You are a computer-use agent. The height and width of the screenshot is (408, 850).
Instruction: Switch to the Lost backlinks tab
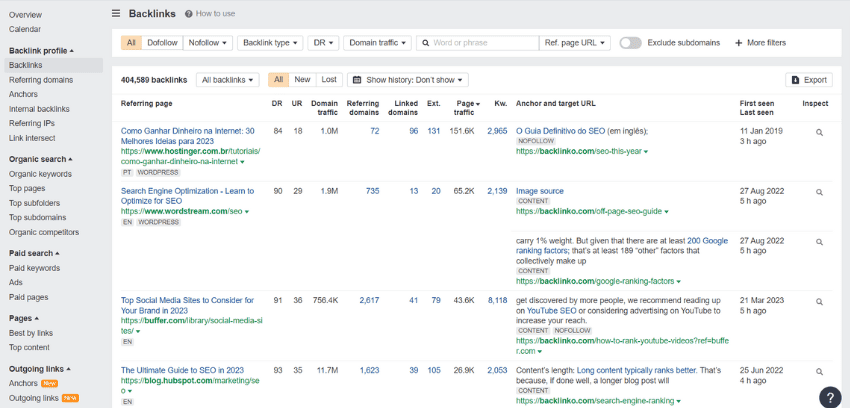pos(329,80)
